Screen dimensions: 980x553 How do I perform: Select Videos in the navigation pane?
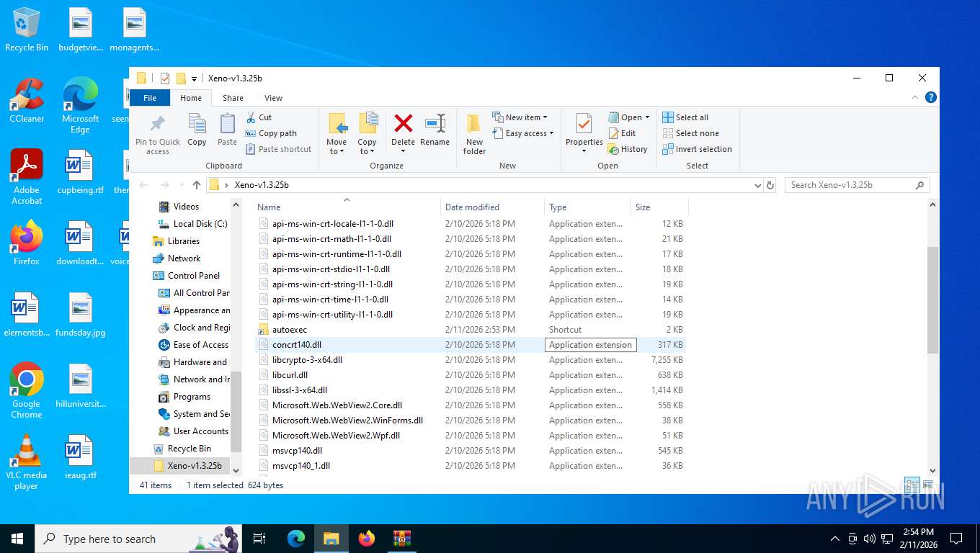186,207
